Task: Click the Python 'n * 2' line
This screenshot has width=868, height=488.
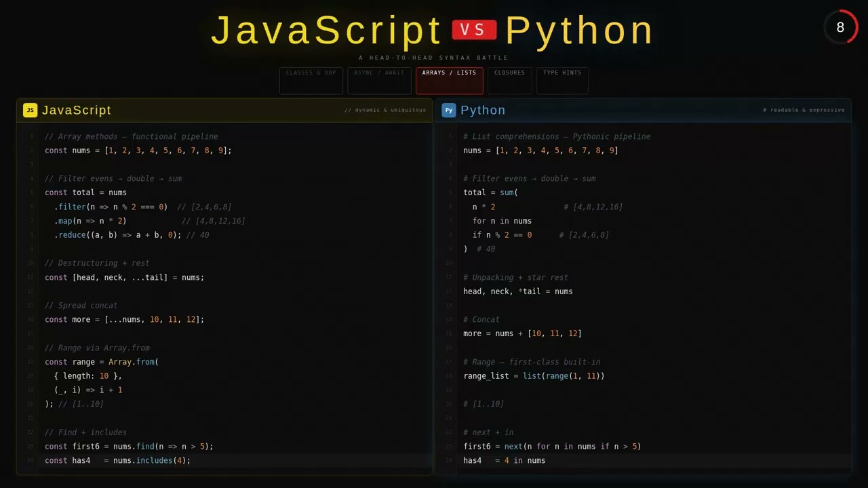Action: 547,207
